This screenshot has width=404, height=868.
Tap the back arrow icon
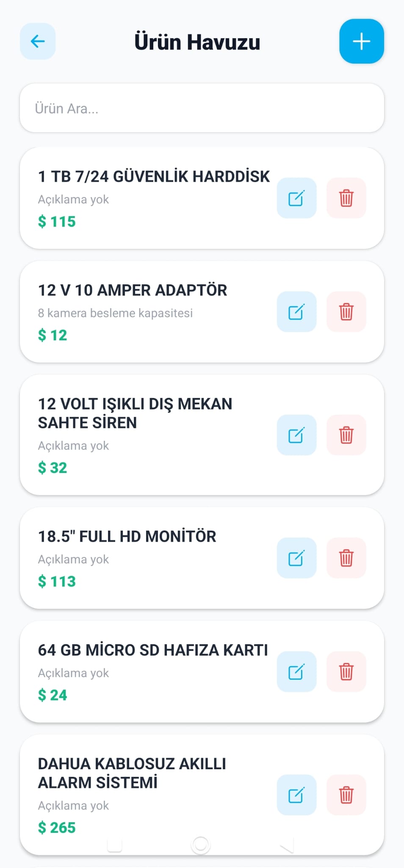[38, 41]
